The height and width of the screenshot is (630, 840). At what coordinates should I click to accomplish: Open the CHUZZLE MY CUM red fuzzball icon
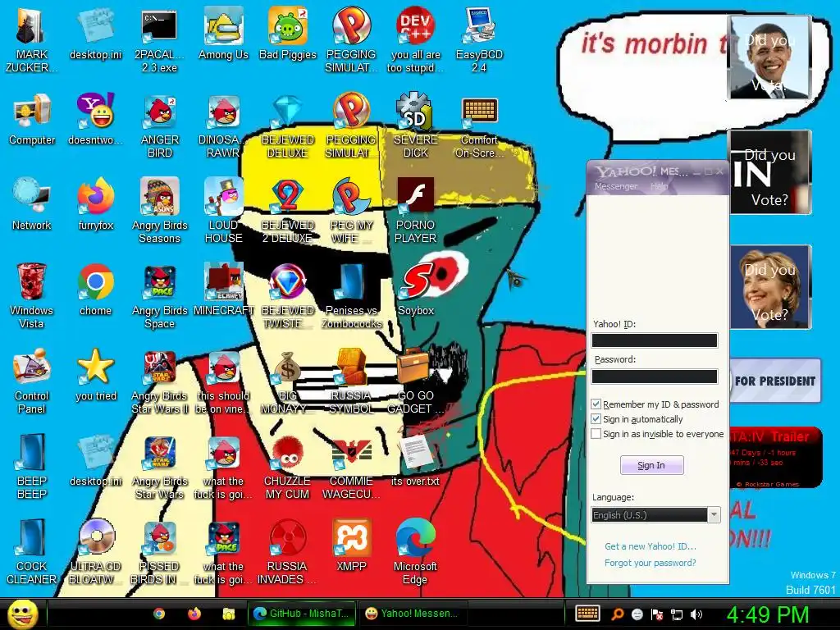(x=288, y=467)
